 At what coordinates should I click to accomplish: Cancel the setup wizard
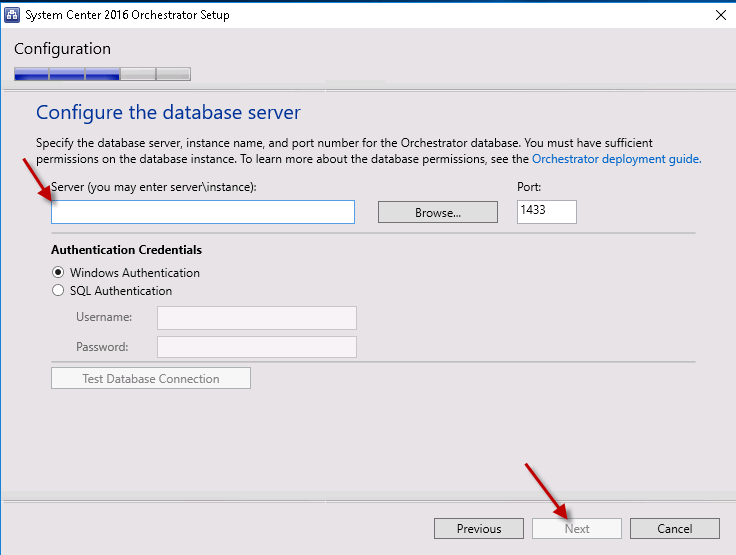coord(675,529)
